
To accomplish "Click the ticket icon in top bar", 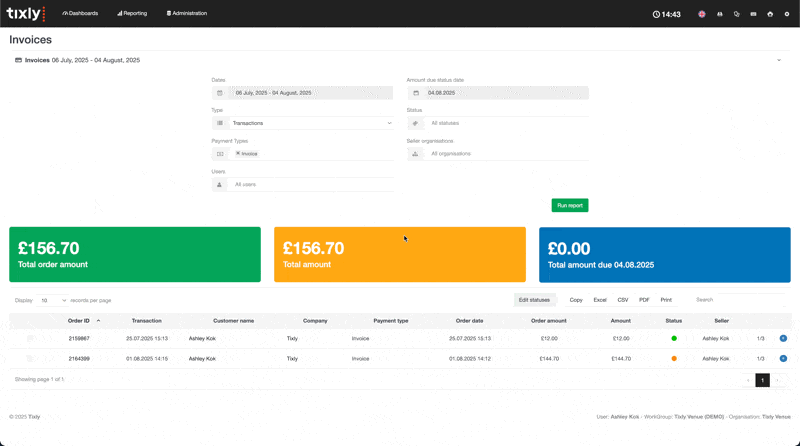I will coord(753,14).
